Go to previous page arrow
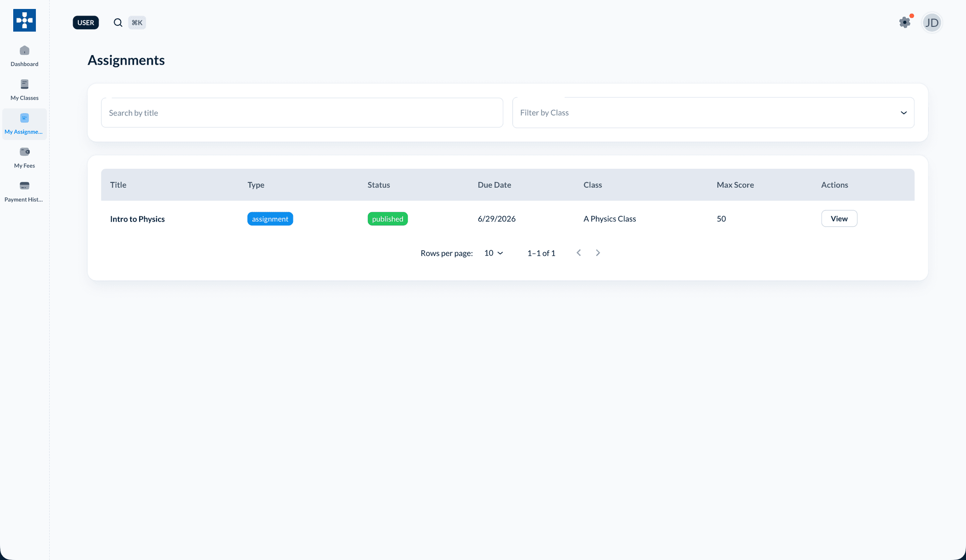966x560 pixels. tap(579, 253)
